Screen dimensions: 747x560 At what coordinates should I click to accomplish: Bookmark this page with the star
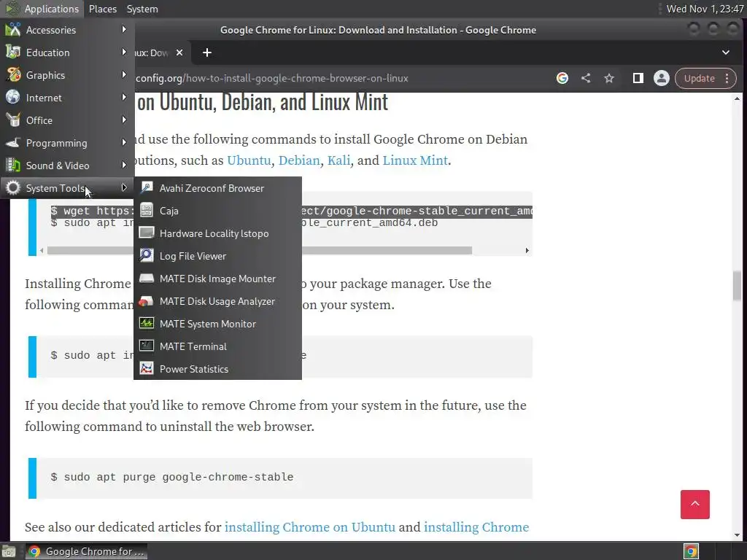609,78
